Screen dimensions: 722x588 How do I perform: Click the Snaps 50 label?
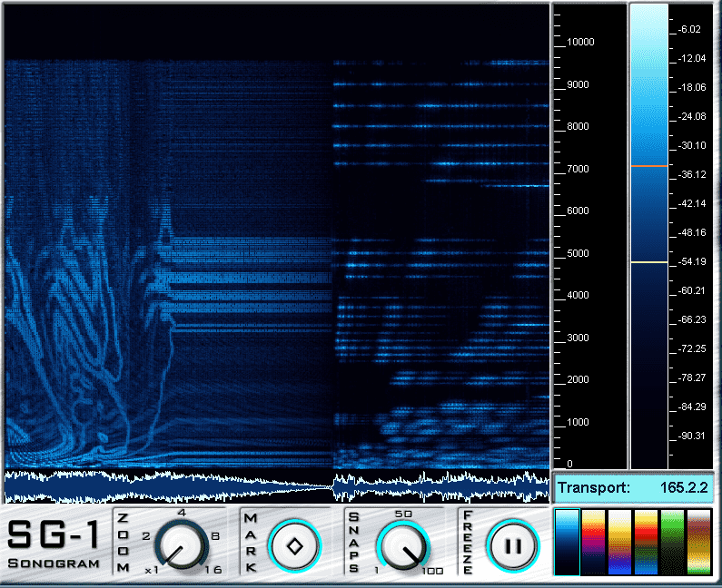[403, 514]
